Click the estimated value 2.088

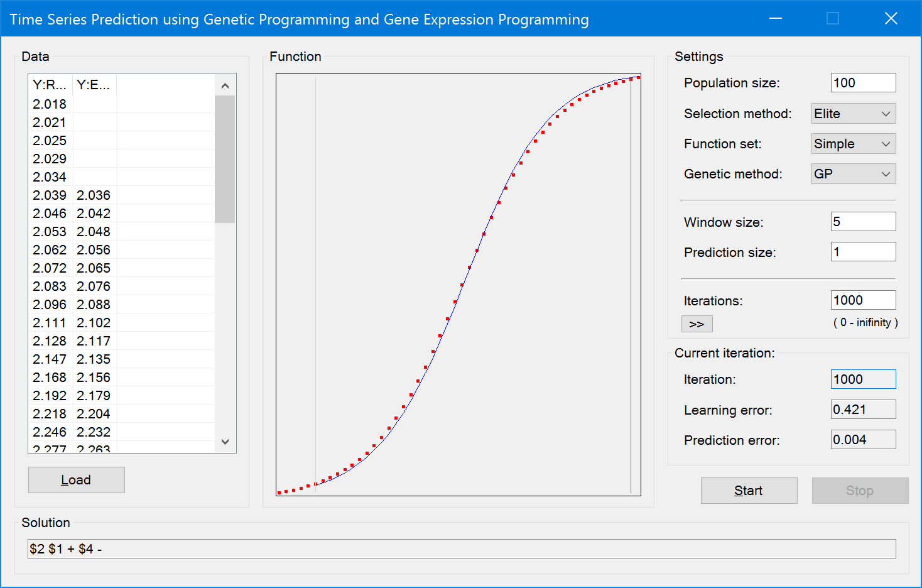coord(94,305)
